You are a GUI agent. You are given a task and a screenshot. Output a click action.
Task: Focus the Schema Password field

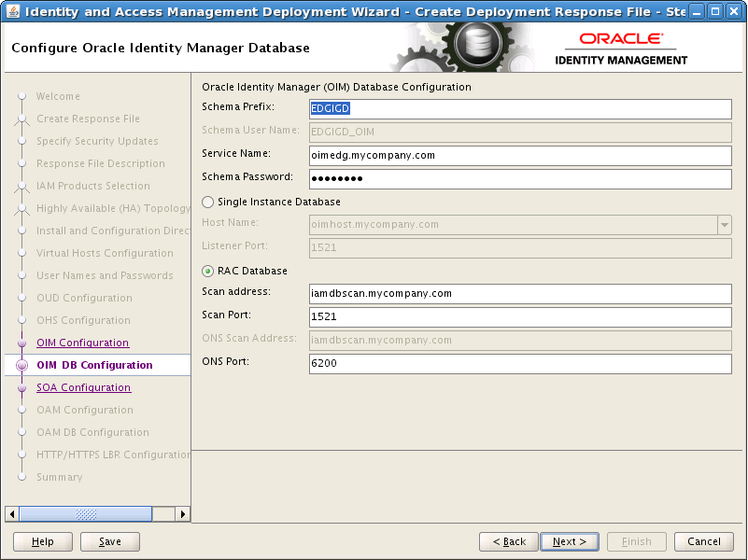click(x=520, y=178)
